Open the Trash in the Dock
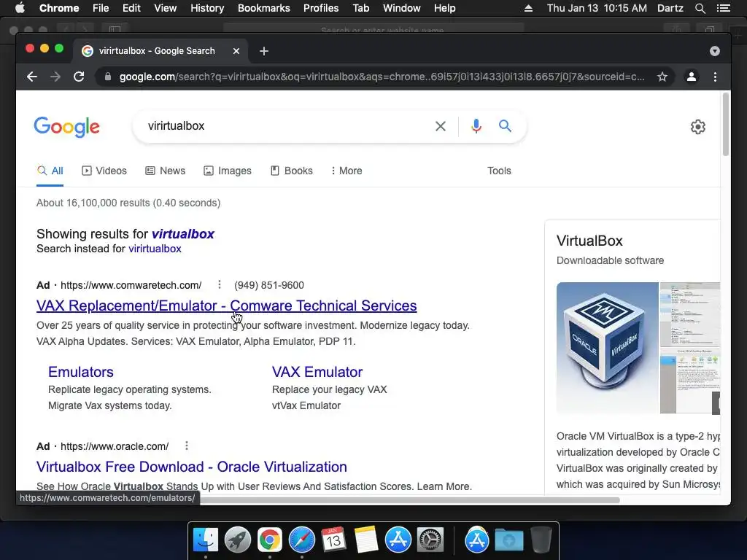 [541, 540]
